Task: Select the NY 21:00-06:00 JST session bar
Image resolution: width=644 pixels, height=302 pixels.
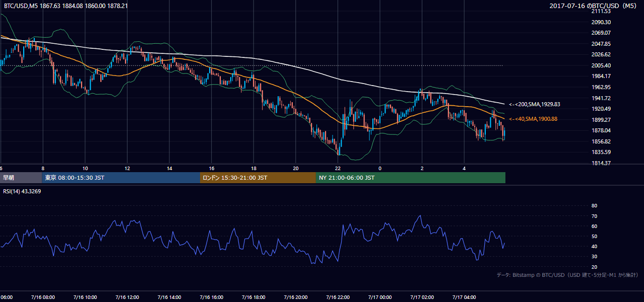Action: (411, 178)
